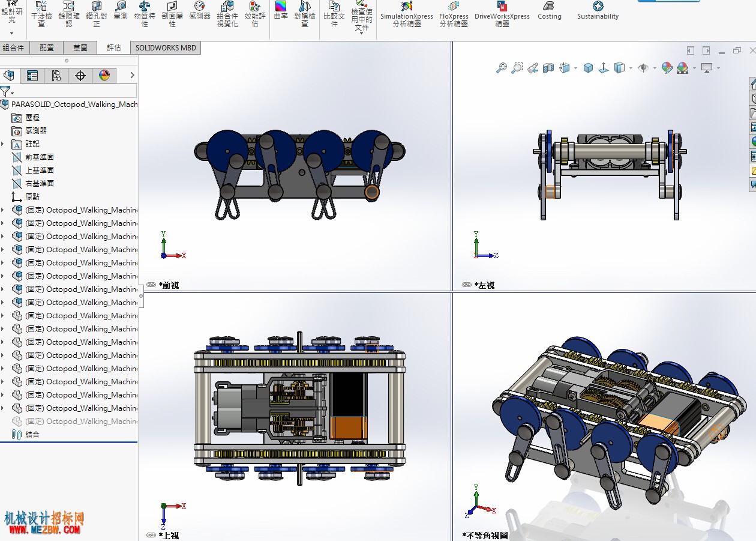
Task: Expand the 註記 annotations node
Action: pos(3,144)
